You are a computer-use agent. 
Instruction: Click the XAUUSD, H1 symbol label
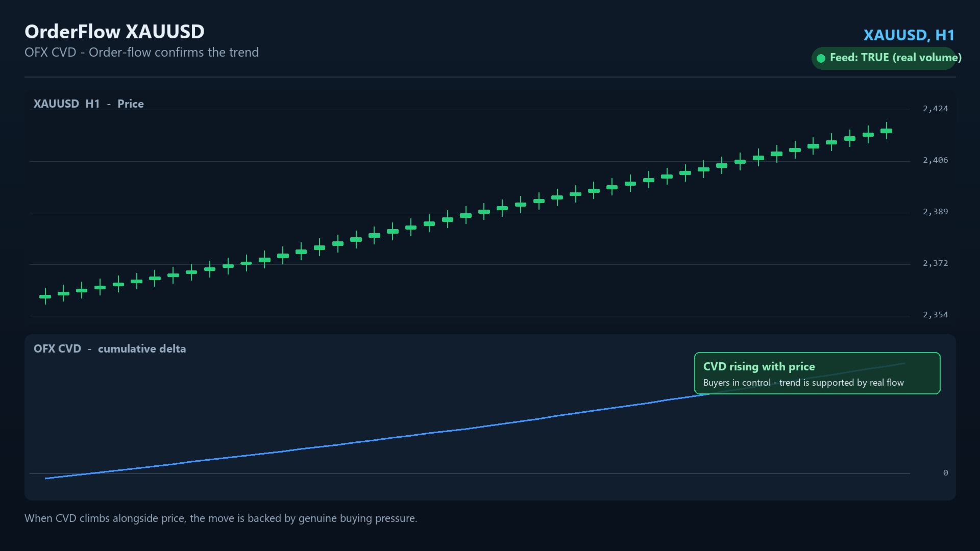pos(909,35)
